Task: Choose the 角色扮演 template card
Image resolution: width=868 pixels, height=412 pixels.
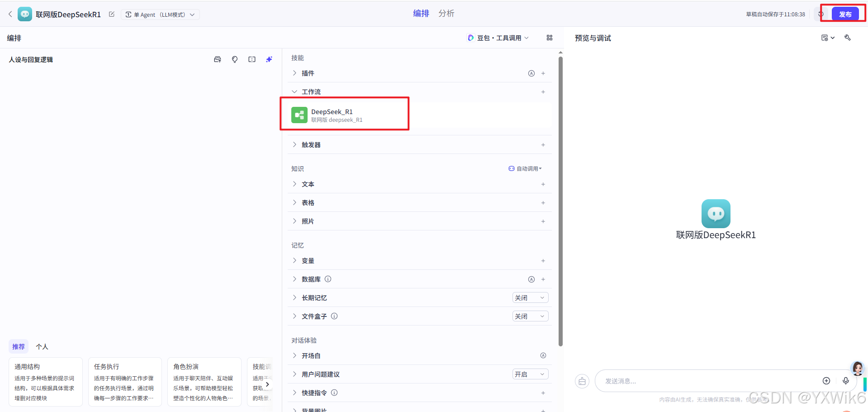Action: tap(204, 382)
